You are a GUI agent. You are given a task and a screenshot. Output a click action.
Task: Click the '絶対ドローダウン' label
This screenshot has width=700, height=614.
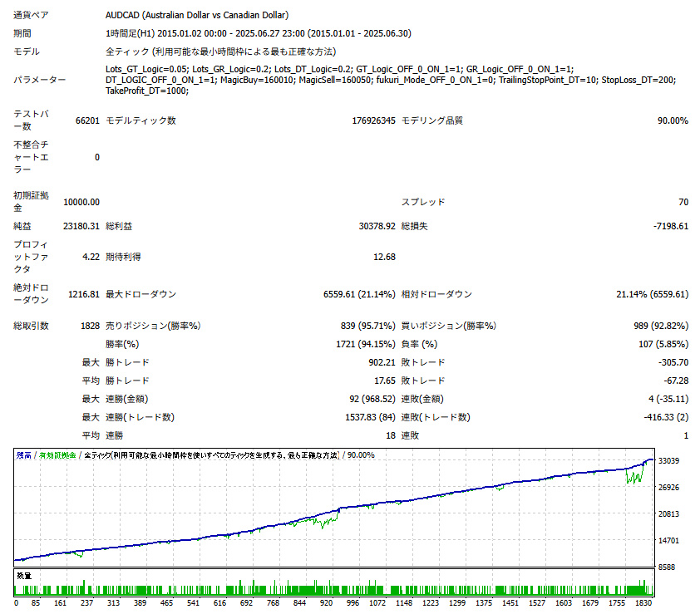31,293
